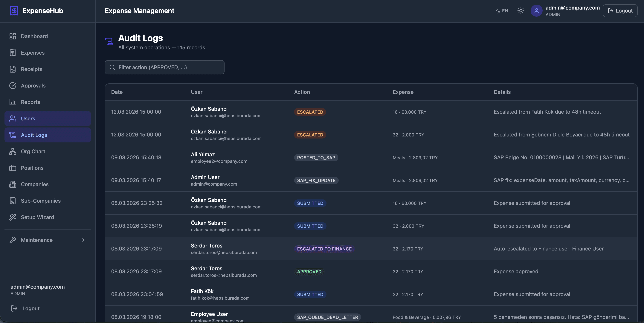Click SUBMITTED badge in Fatih Kök row
The image size is (644, 323).
point(310,295)
